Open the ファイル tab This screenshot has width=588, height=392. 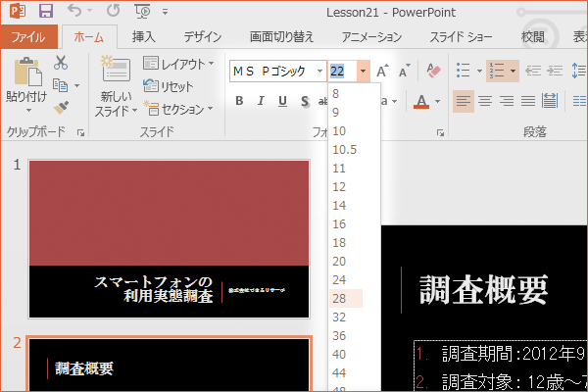(28, 37)
